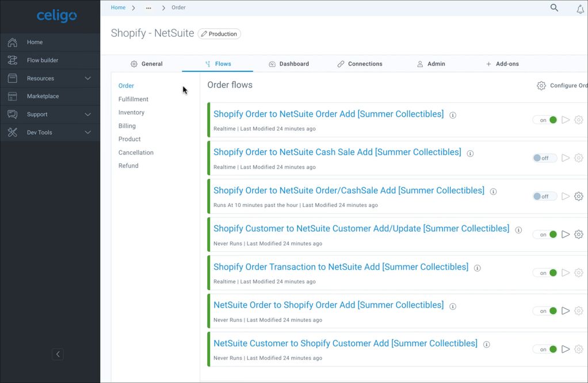
Task: Open Shopify Order Transaction to NetSuite Add link
Action: click(x=341, y=267)
